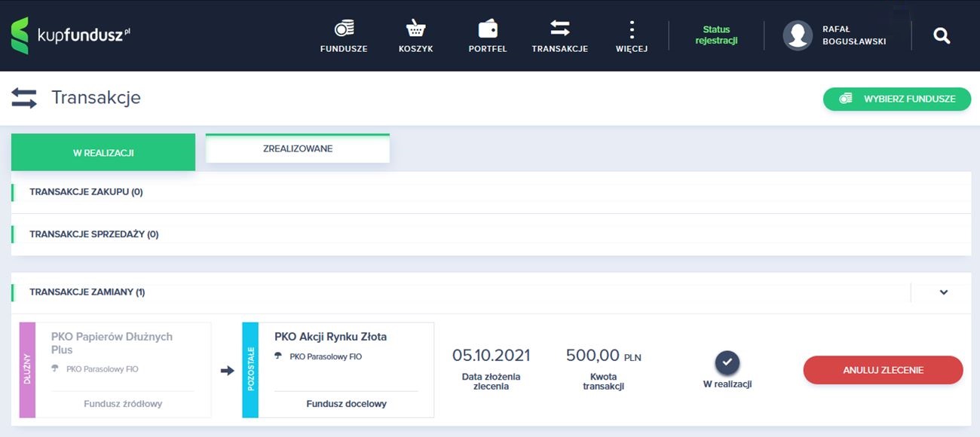Click the umbrella icon beside the target fund's PKO Parasolowy FIO
This screenshot has width=980, height=437.
(279, 356)
